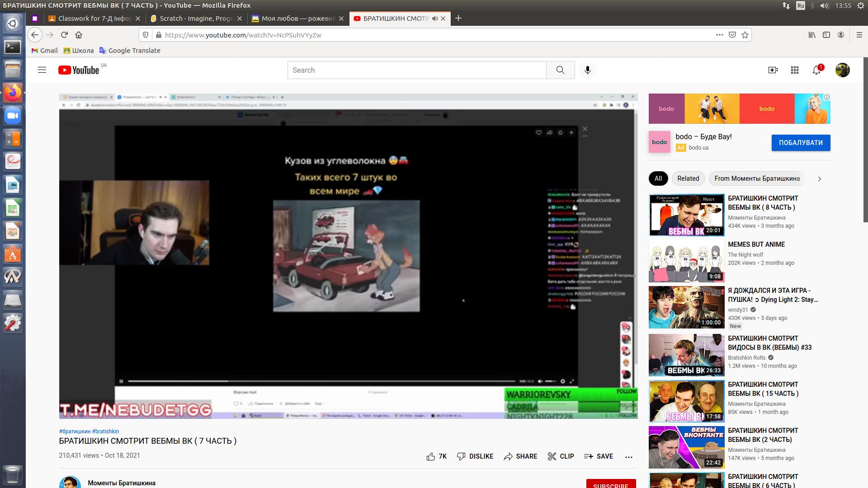The height and width of the screenshot is (488, 868).
Task: Click the search magnifier button
Action: 560,70
